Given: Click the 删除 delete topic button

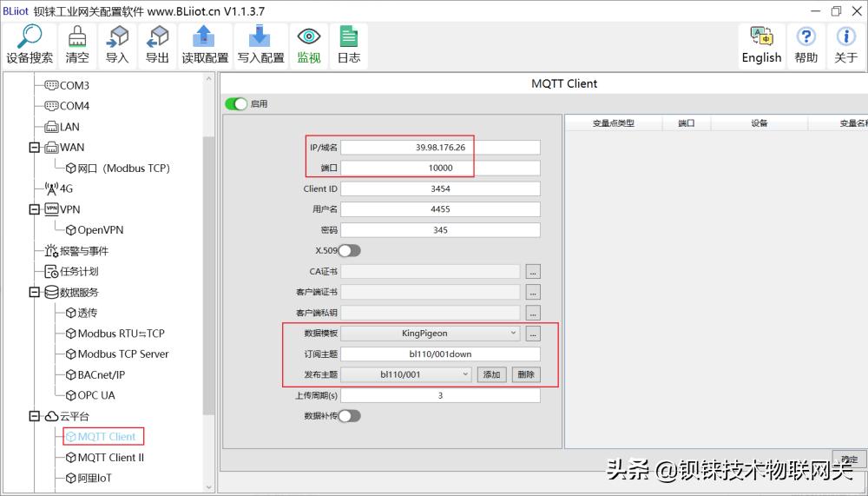Looking at the screenshot, I should (x=526, y=374).
